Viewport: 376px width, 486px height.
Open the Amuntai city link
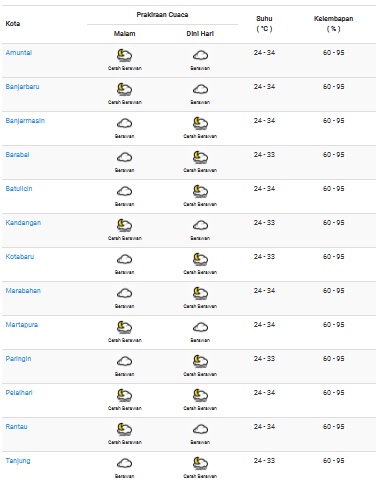(x=19, y=53)
